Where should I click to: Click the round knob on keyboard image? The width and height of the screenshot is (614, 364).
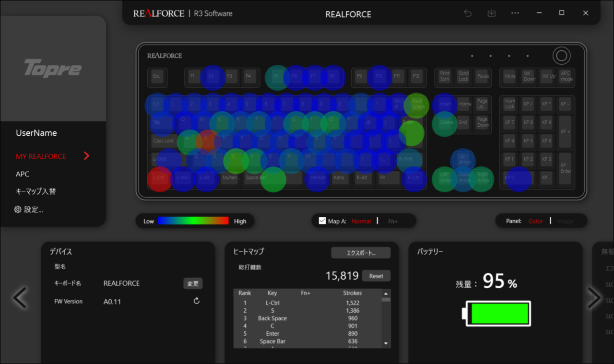click(561, 56)
